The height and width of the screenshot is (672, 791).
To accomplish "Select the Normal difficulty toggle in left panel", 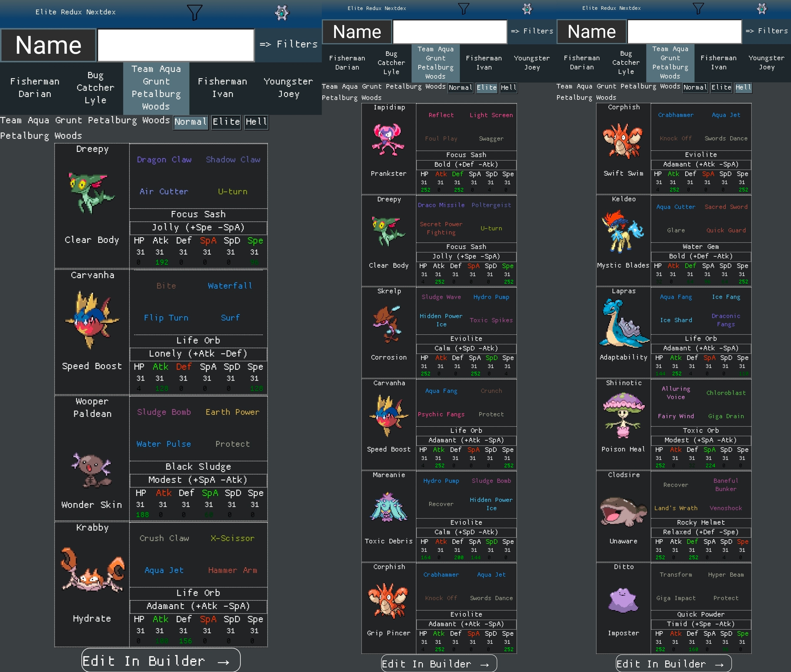I will (191, 122).
